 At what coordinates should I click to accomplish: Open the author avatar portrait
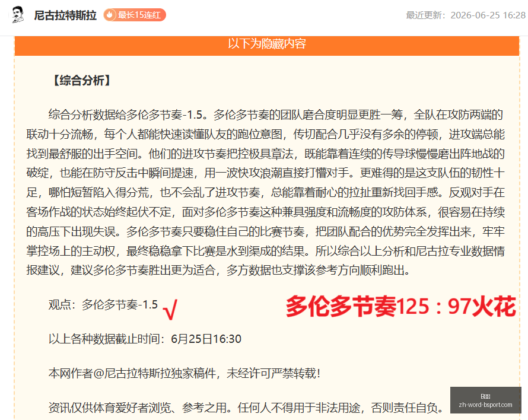[18, 15]
